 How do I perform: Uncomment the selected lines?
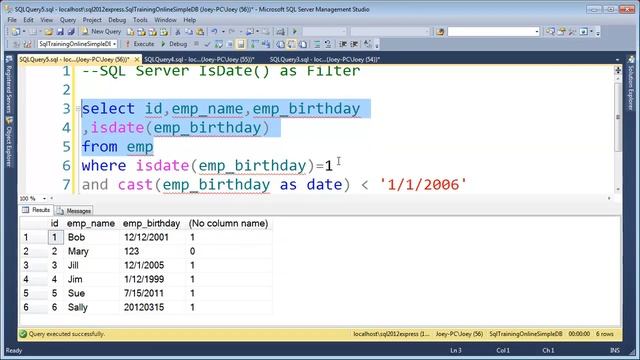click(328, 44)
